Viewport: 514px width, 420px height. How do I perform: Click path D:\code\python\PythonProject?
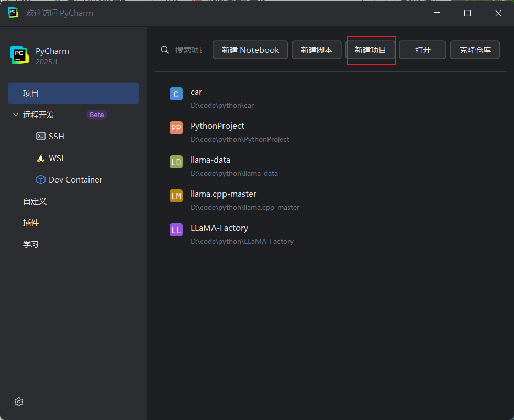240,140
